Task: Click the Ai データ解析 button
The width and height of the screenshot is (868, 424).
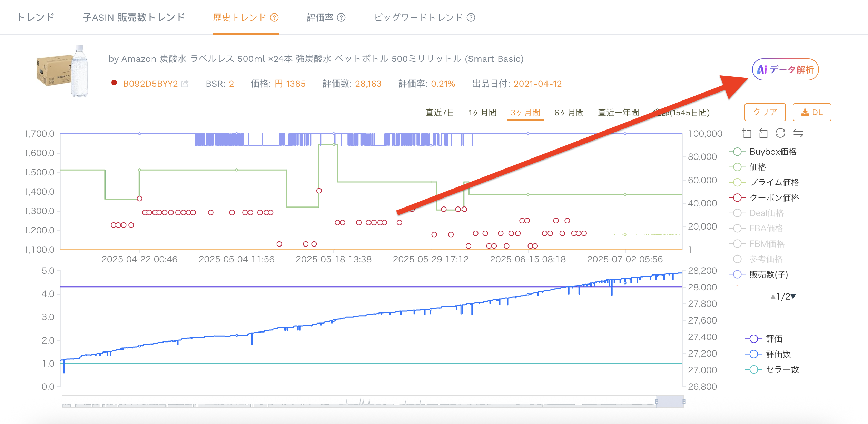Action: pos(785,69)
